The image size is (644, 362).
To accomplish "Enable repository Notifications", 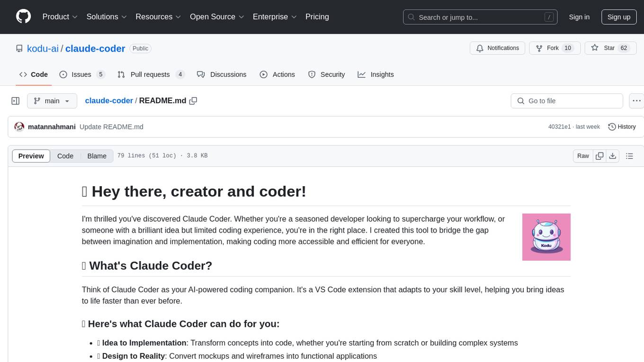I will pyautogui.click(x=497, y=48).
